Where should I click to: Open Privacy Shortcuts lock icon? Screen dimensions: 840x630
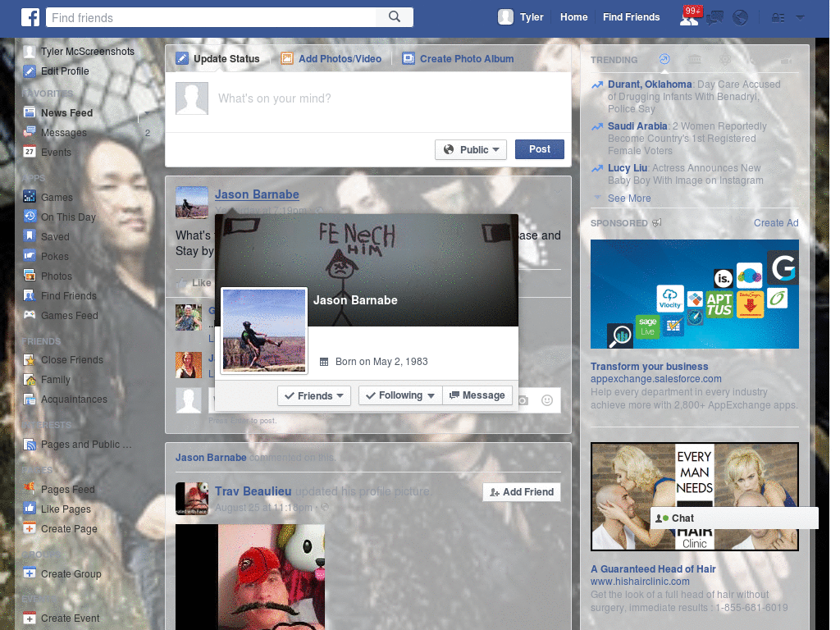pyautogui.click(x=778, y=17)
